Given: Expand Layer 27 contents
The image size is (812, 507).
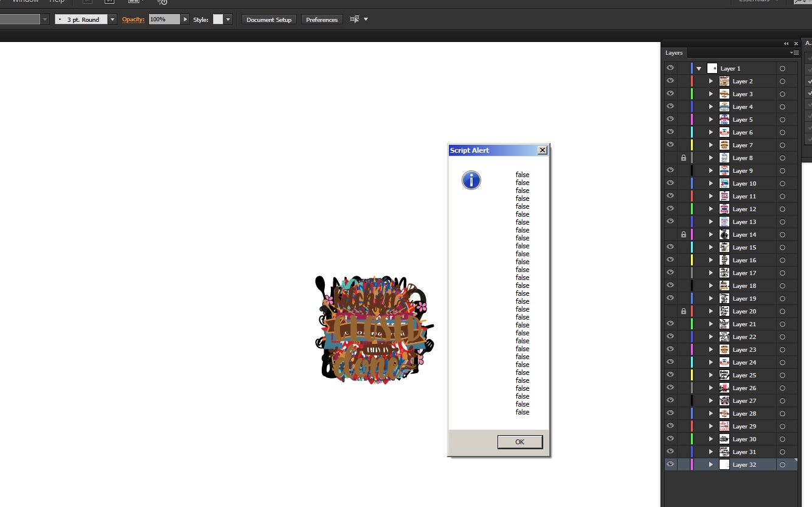Looking at the screenshot, I should point(710,401).
